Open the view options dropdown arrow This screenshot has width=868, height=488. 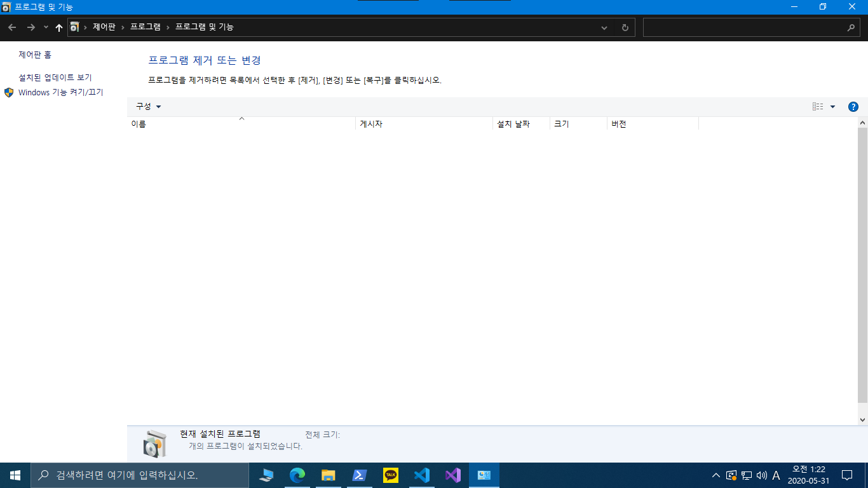pos(832,107)
